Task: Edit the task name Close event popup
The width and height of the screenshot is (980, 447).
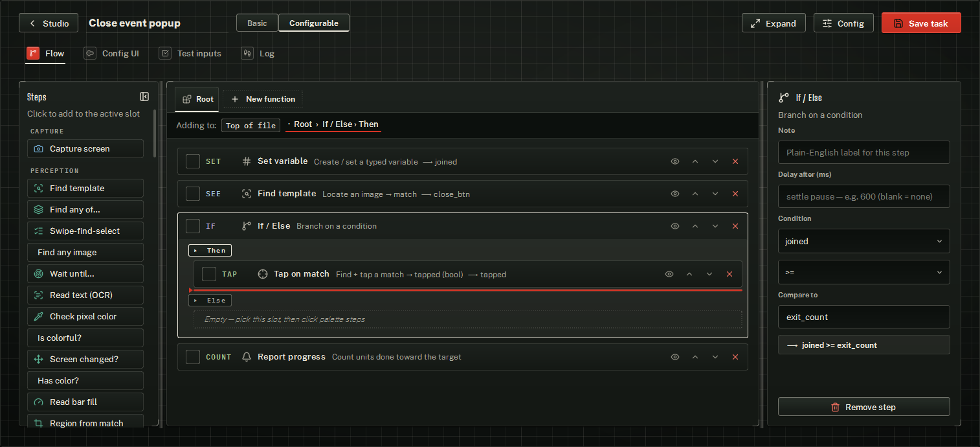Action: point(158,23)
